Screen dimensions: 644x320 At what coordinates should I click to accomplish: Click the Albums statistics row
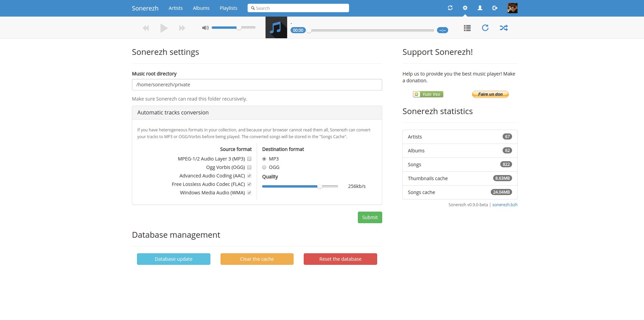(460, 151)
